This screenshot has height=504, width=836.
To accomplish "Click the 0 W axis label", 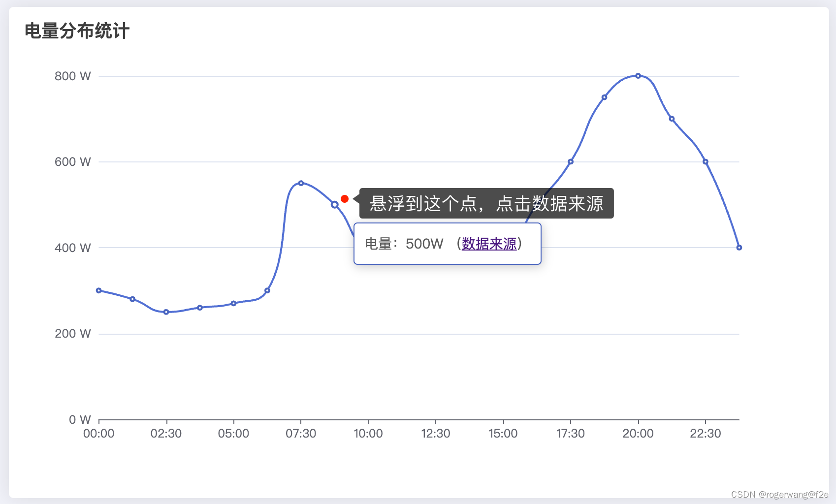I will coord(80,419).
